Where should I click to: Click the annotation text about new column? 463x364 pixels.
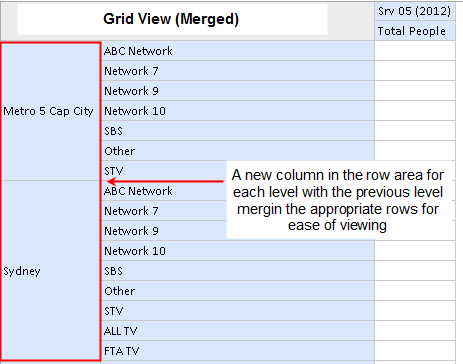pos(338,200)
